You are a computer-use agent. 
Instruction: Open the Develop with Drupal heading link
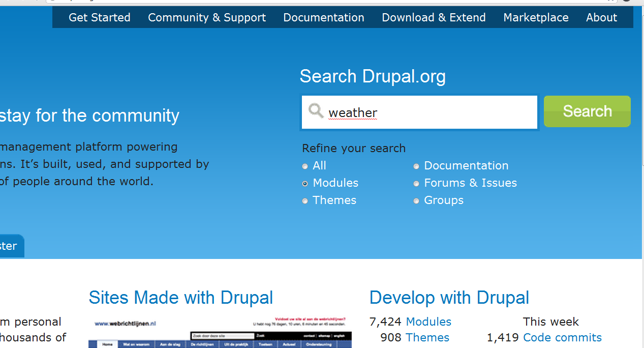pyautogui.click(x=449, y=298)
